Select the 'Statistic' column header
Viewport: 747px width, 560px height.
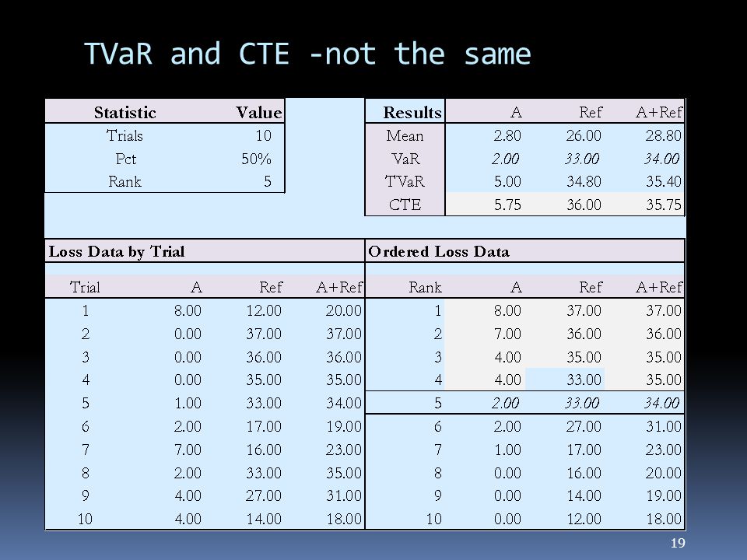(124, 112)
